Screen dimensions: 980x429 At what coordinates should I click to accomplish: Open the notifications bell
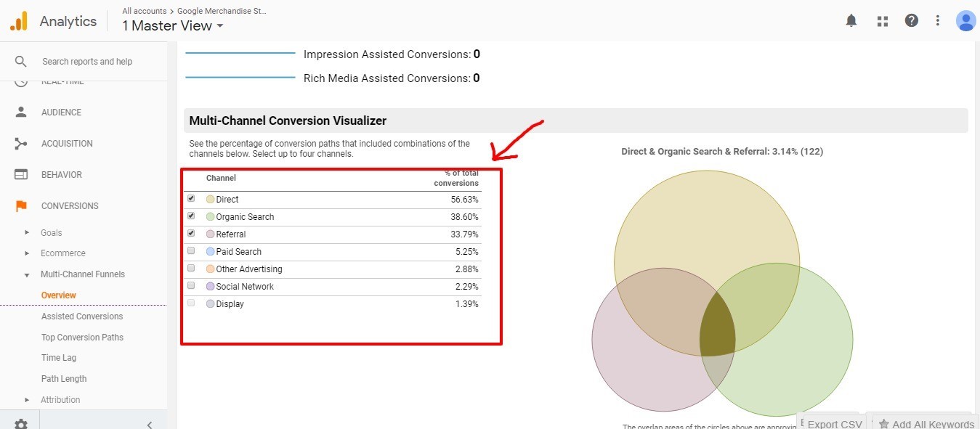(x=851, y=21)
